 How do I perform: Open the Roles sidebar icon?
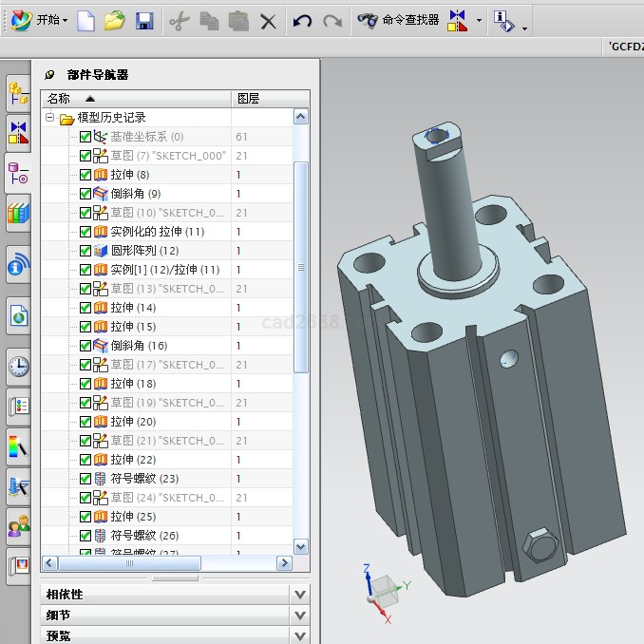pyautogui.click(x=17, y=525)
